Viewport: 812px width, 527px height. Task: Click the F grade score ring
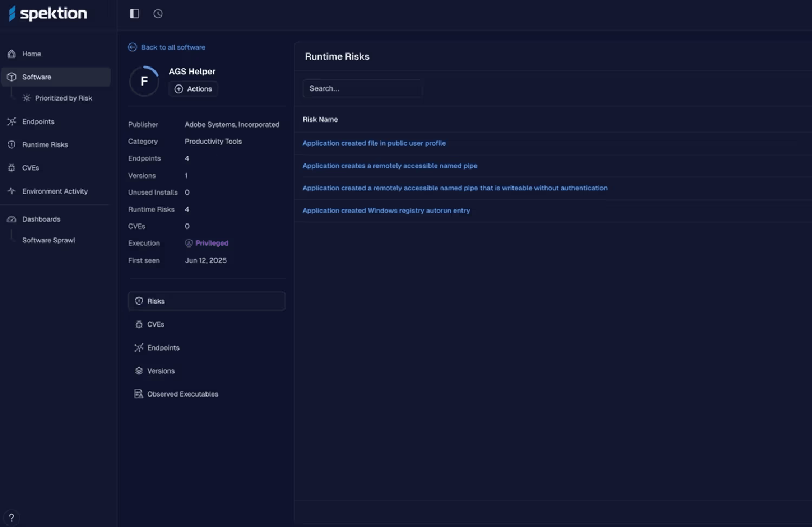pyautogui.click(x=144, y=81)
